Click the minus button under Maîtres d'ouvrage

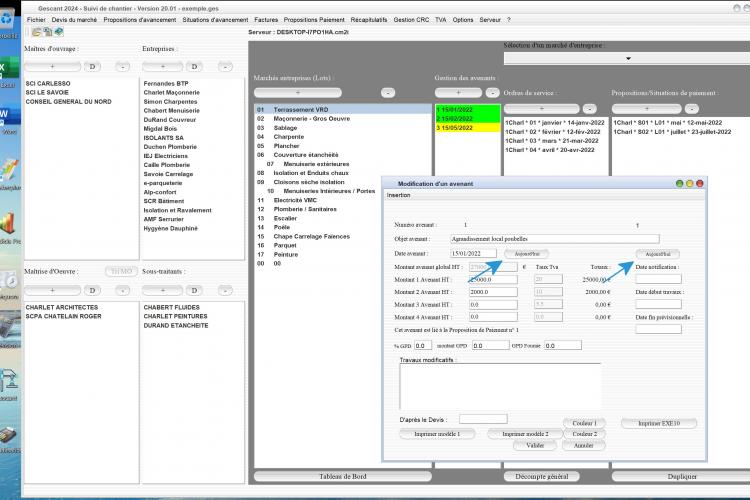click(122, 67)
